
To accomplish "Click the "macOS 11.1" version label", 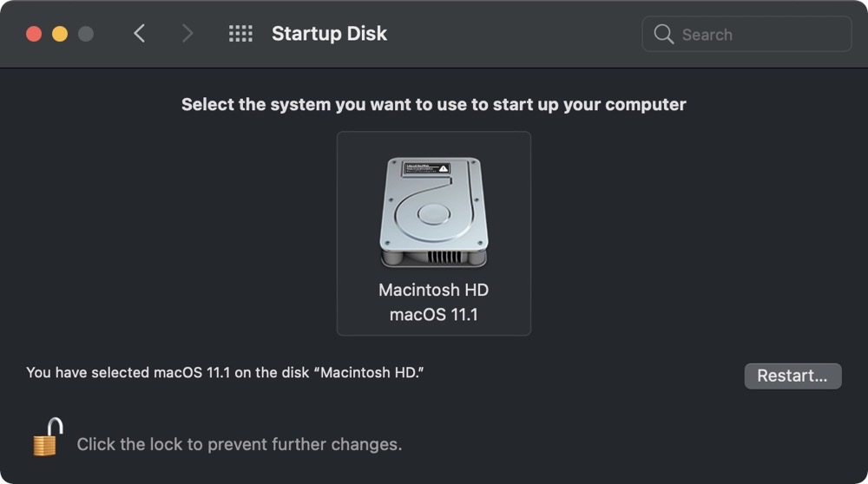I will coord(433,314).
